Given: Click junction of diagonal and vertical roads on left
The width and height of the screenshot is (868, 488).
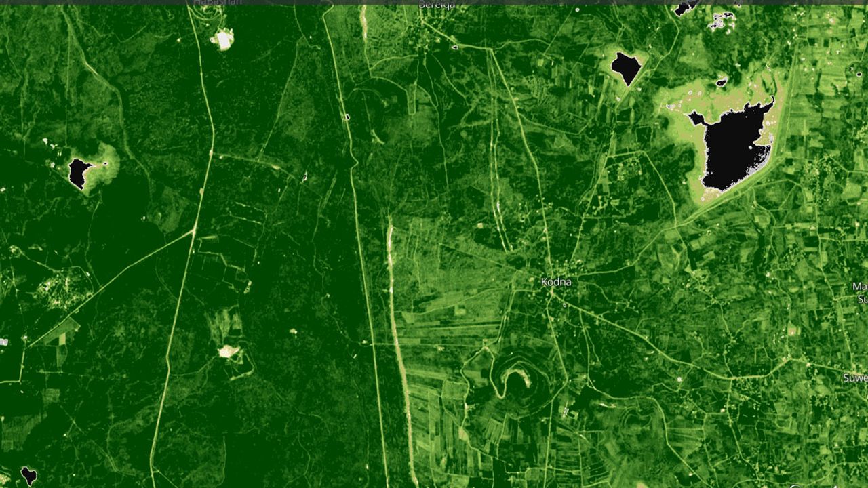Looking at the screenshot, I should 193,232.
